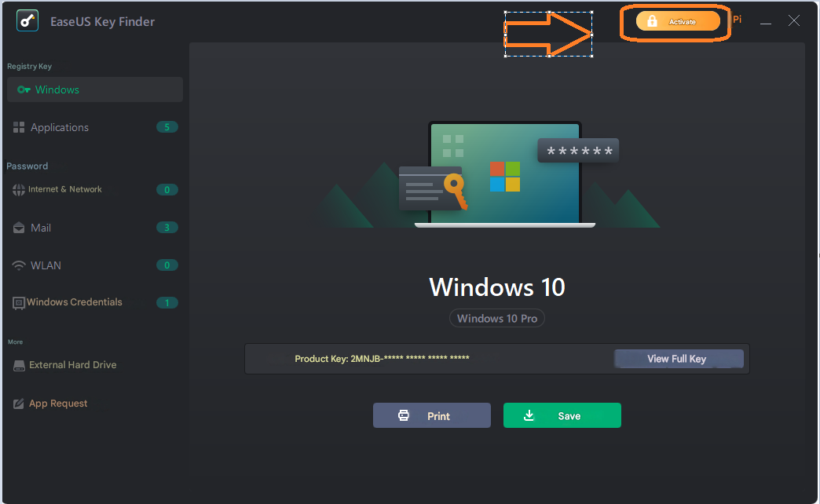Click the EaseUS Key Finder logo icon
Image resolution: width=820 pixels, height=504 pixels.
tap(27, 21)
